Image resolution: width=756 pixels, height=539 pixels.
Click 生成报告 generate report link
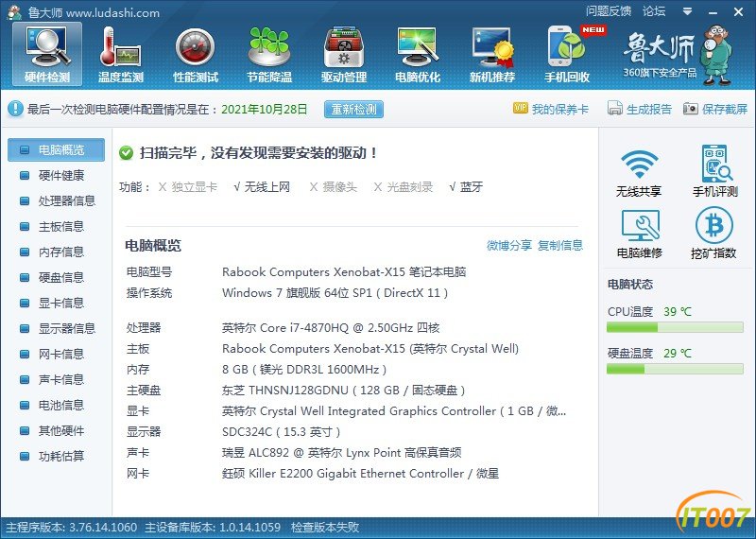tap(649, 109)
